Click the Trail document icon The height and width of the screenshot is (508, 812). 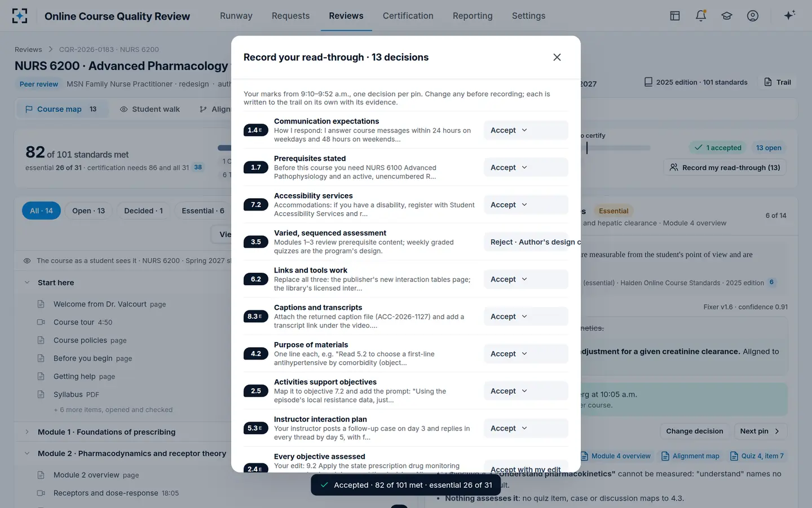click(768, 82)
